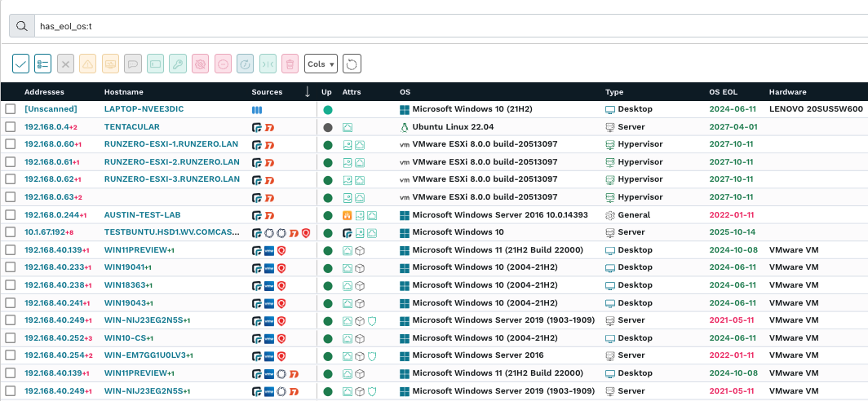868x401 pixels.
Task: Select the TENTACULAR row checkbox
Action: pos(11,127)
